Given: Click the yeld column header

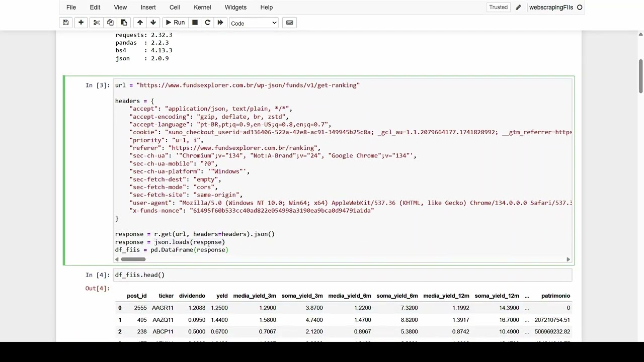Looking at the screenshot, I should coord(222,296).
